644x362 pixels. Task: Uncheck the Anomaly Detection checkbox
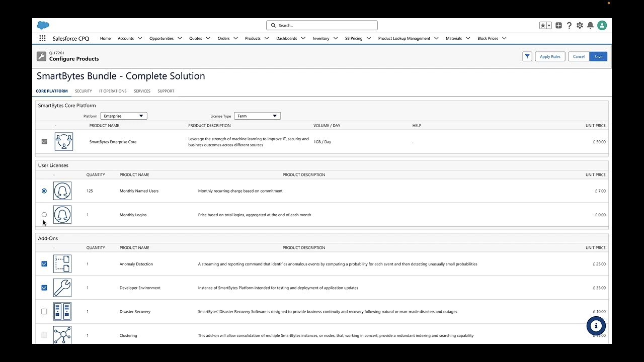(x=44, y=264)
